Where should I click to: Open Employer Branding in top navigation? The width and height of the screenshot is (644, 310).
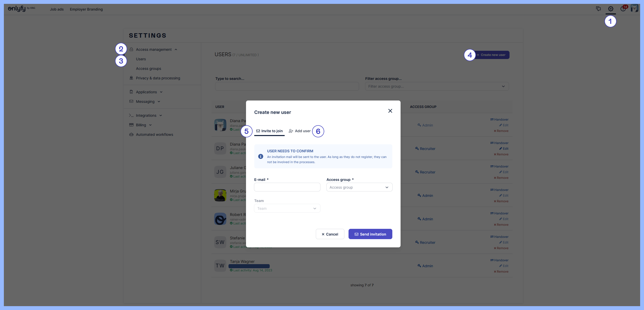pos(86,9)
